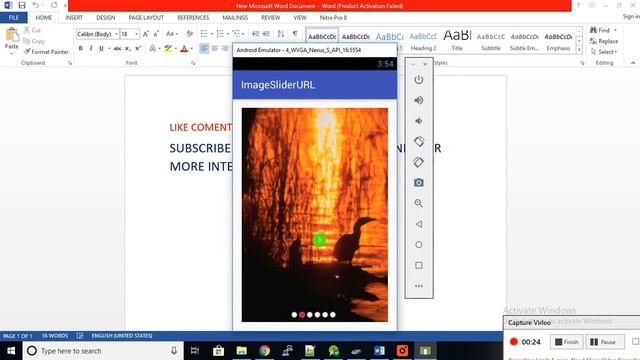This screenshot has width=640, height=360.
Task: Lower emulator volume with volume down icon
Action: pos(418,121)
